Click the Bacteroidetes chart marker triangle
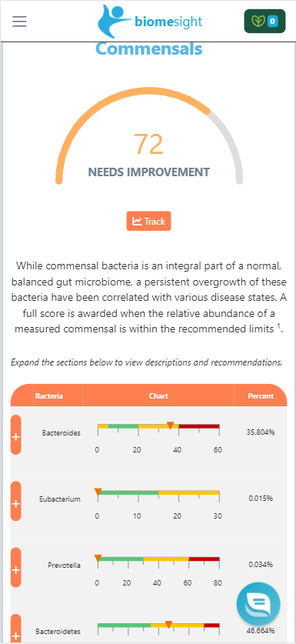Image resolution: width=296 pixels, height=644 pixels. point(168,625)
